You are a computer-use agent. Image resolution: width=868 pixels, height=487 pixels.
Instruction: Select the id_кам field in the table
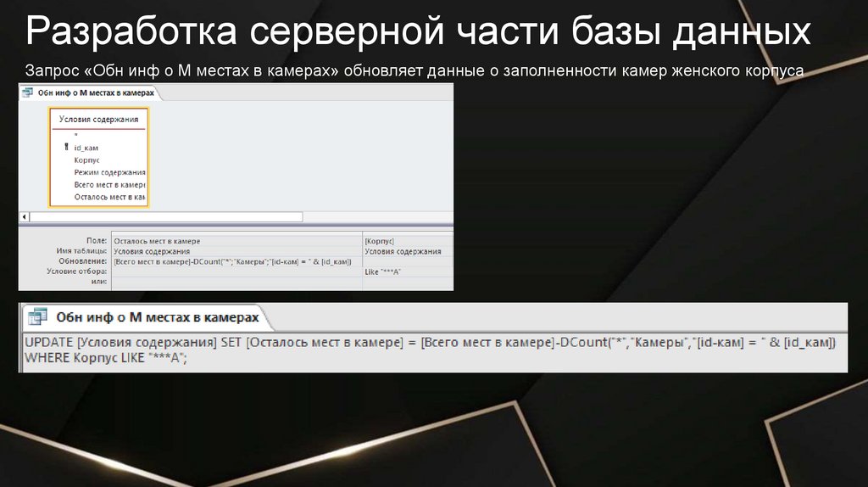click(86, 148)
